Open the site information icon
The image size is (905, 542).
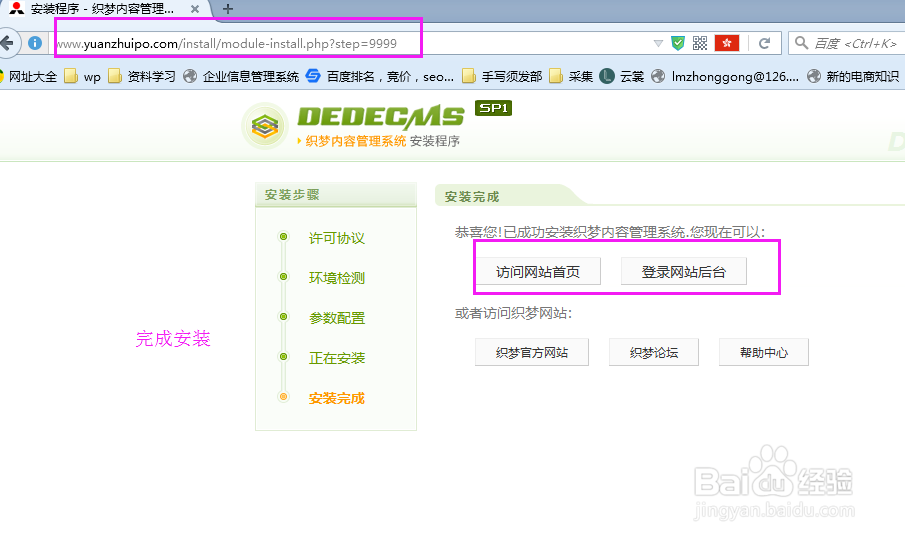tap(35, 43)
